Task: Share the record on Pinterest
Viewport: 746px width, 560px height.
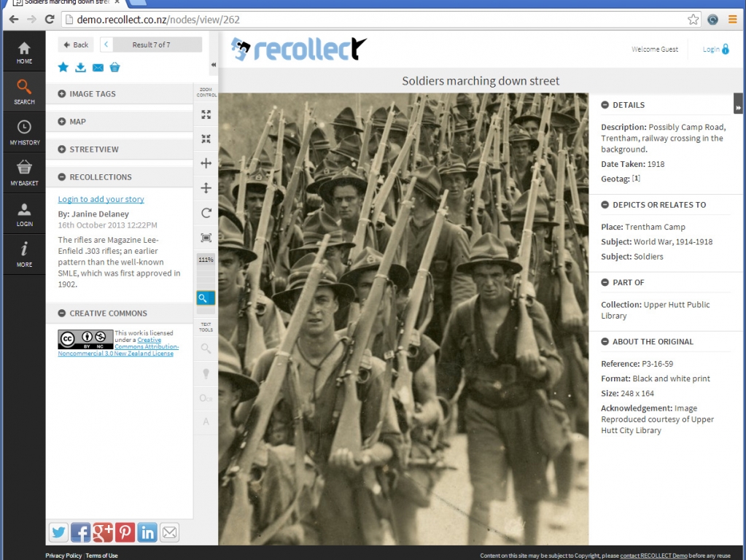Action: click(x=125, y=532)
